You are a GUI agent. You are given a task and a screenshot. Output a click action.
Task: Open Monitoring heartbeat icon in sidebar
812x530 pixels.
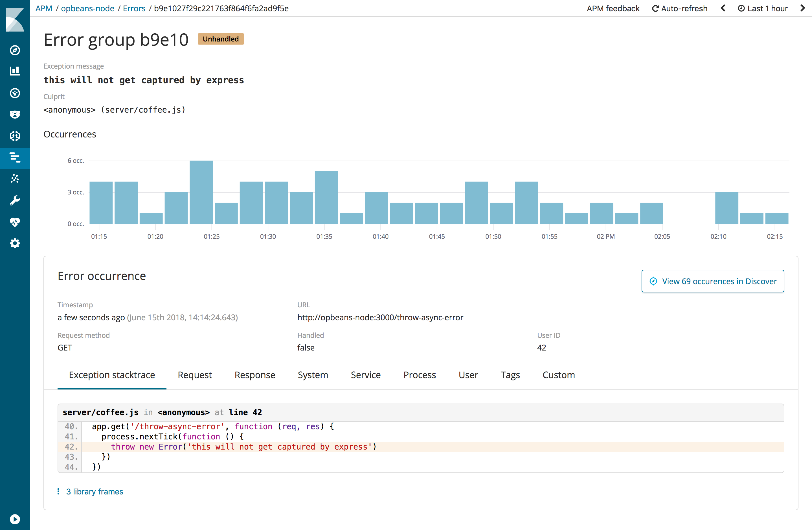point(15,222)
